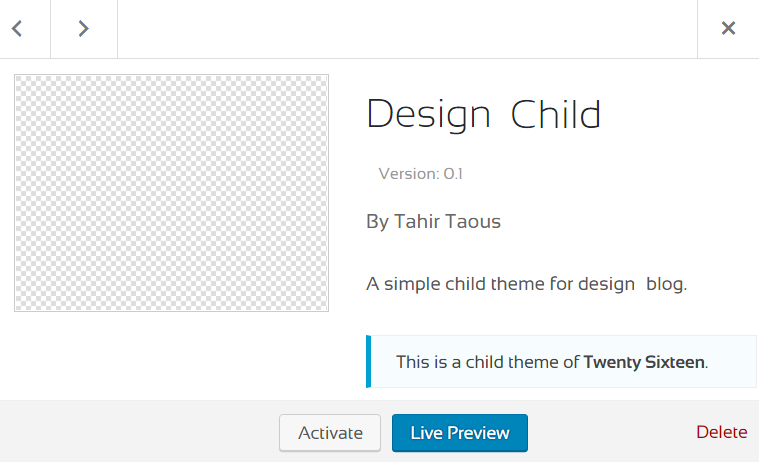This screenshot has width=772, height=468.
Task: Click the blue accent bar of the notice
Action: coord(369,362)
